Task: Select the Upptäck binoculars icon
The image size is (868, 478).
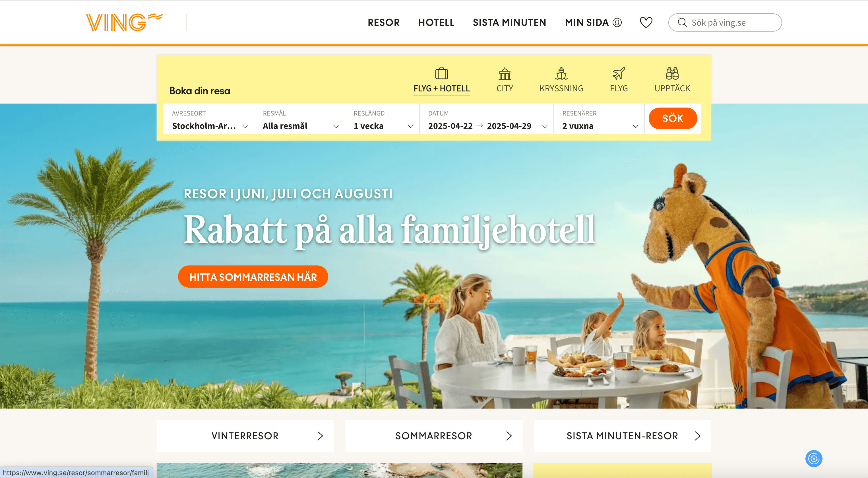Action: [672, 73]
